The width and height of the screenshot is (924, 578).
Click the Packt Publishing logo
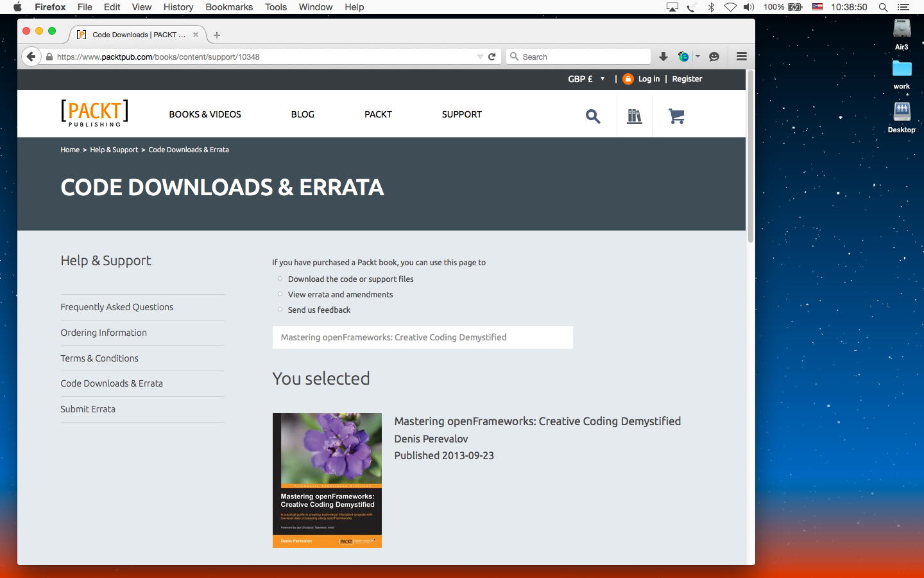(94, 113)
